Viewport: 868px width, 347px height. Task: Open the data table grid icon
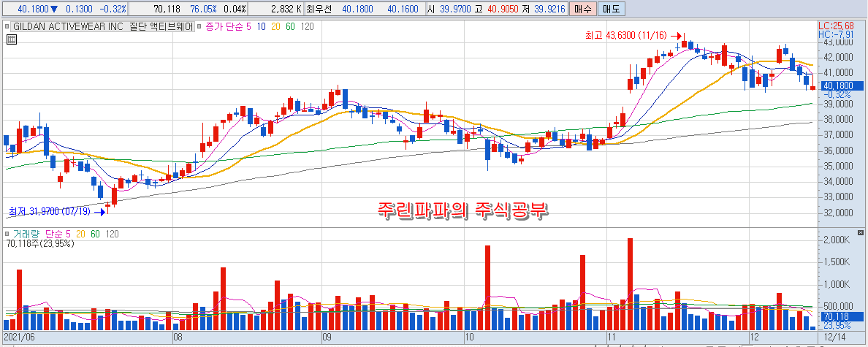(x=12, y=39)
